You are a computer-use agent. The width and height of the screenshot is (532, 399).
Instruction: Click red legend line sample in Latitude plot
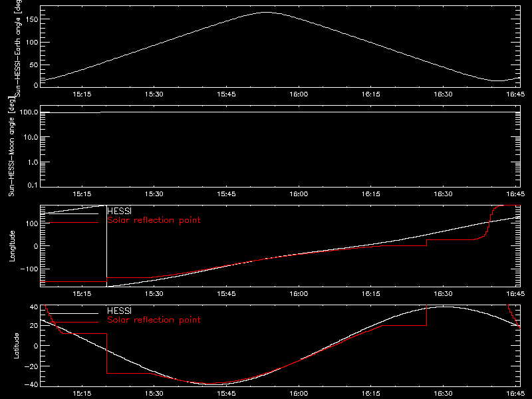[x=74, y=323]
